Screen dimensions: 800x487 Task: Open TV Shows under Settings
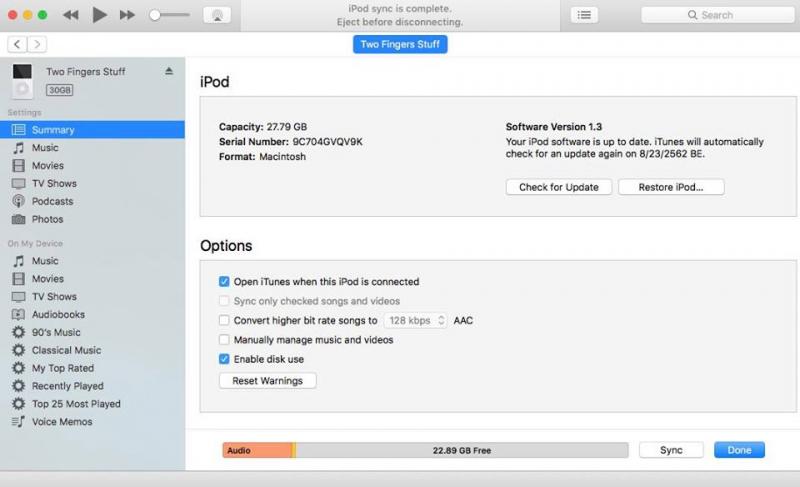tap(92, 184)
